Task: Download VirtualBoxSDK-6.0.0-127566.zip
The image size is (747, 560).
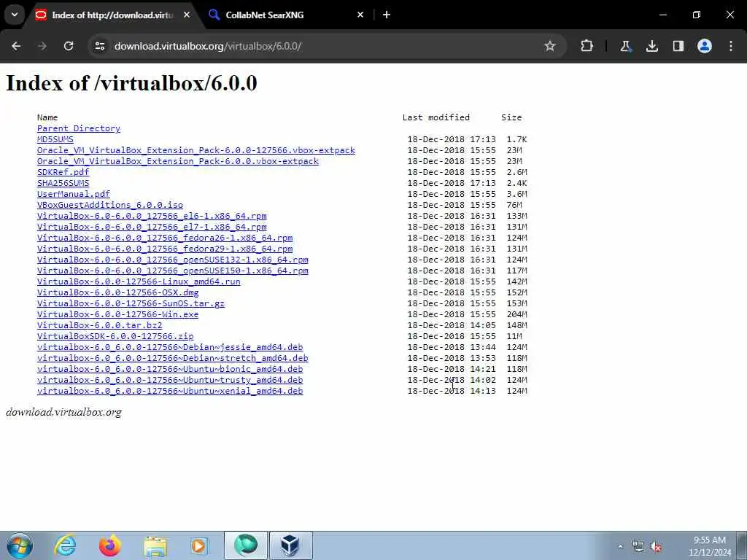Action: (115, 337)
